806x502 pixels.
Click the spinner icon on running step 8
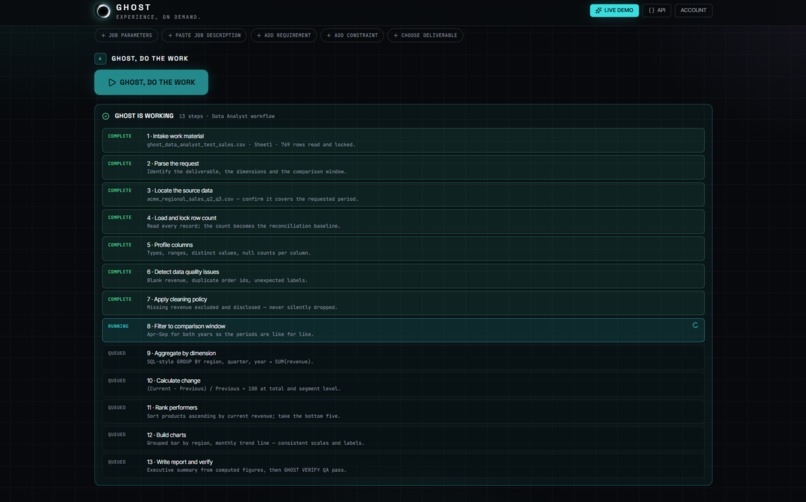click(x=695, y=325)
